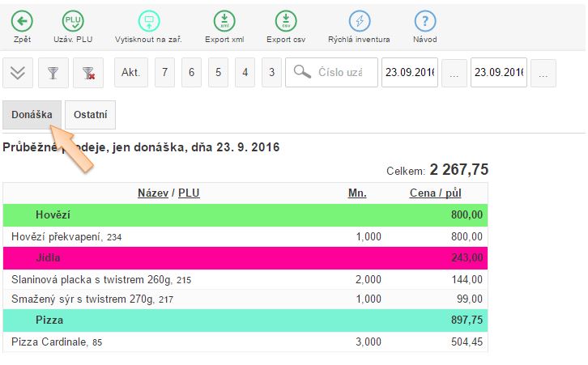This screenshot has width=588, height=365.
Task: Click the filter funnel icon
Action: pos(53,73)
